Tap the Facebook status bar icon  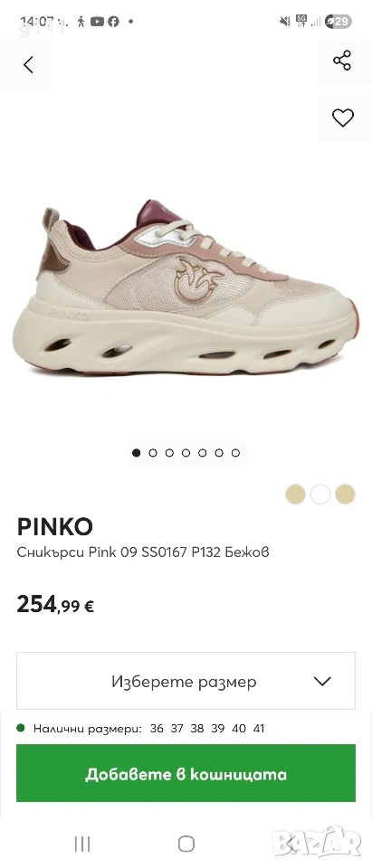(114, 22)
